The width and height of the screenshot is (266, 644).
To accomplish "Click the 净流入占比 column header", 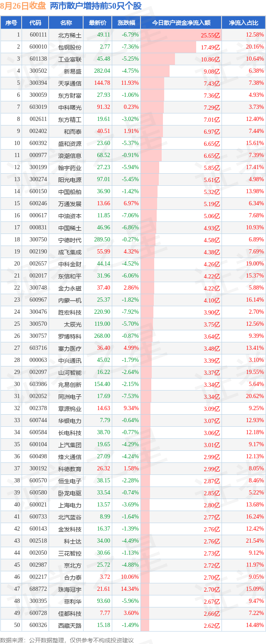I will click(244, 23).
